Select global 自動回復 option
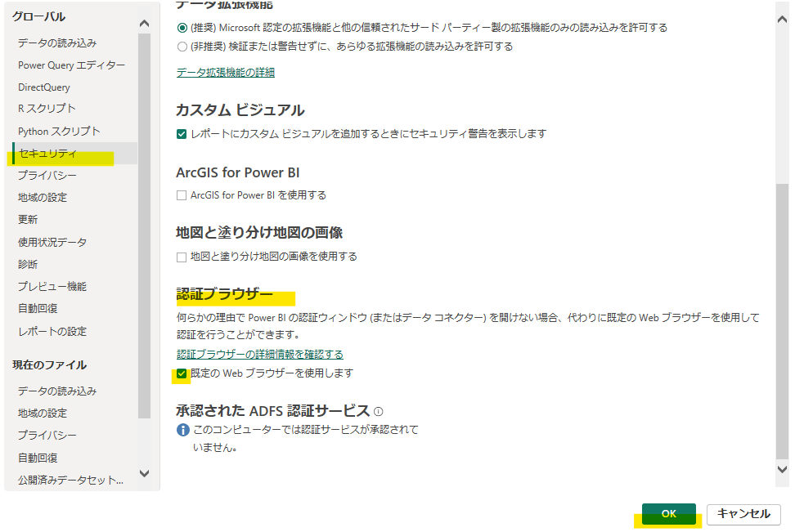This screenshot has height=532, width=804. tap(38, 309)
